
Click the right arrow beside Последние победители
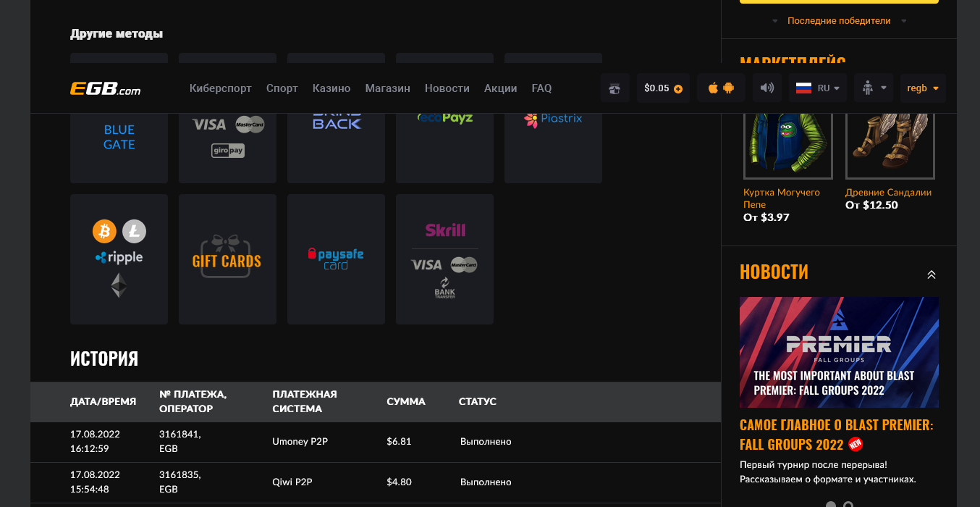[903, 21]
